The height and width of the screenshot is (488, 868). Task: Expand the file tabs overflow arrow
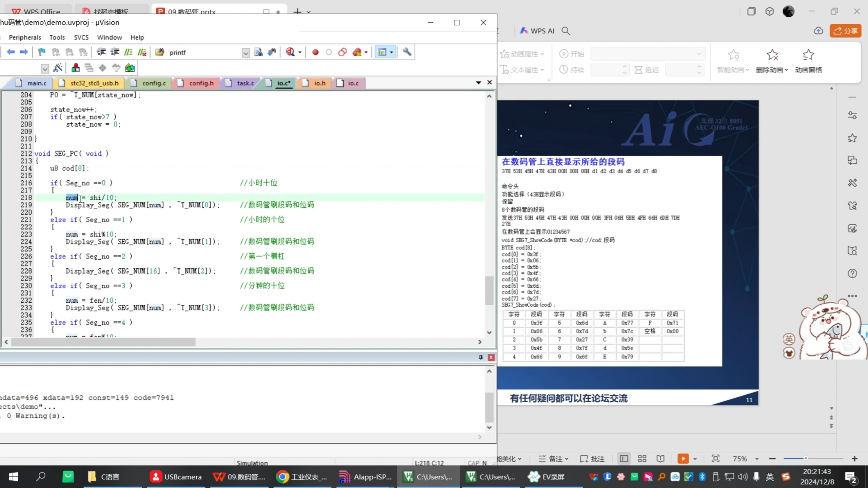478,82
